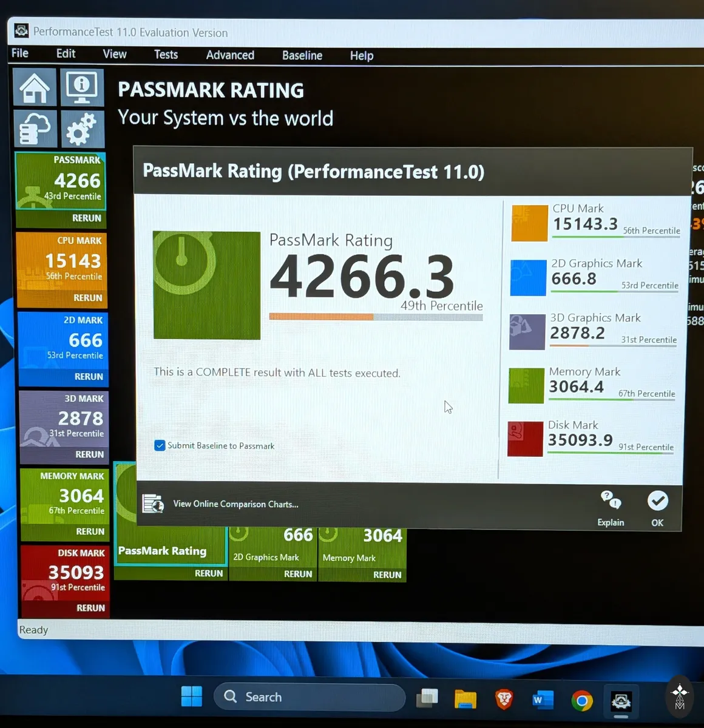Open the settings gears icon
Screen dimensions: 704x728
coord(83,129)
